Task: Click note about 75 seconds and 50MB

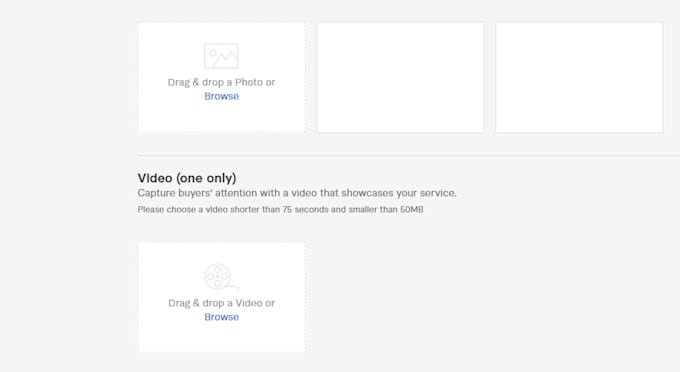Action: pyautogui.click(x=280, y=209)
